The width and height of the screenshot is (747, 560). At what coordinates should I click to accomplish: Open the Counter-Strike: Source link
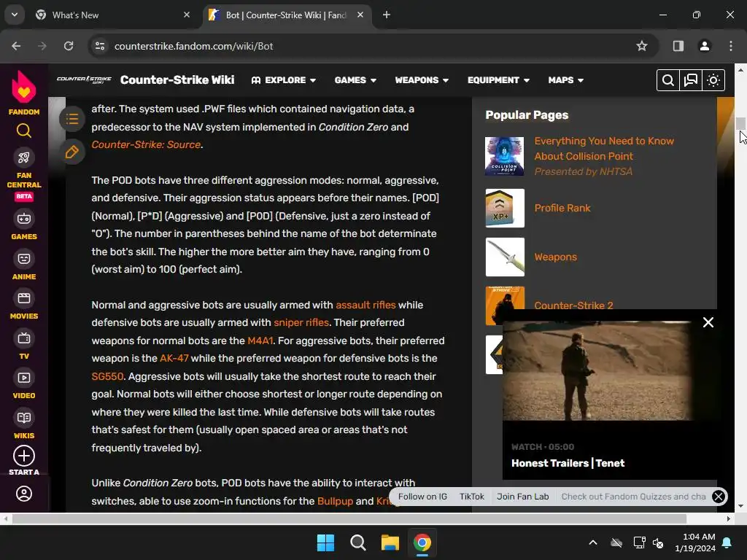pyautogui.click(x=146, y=144)
